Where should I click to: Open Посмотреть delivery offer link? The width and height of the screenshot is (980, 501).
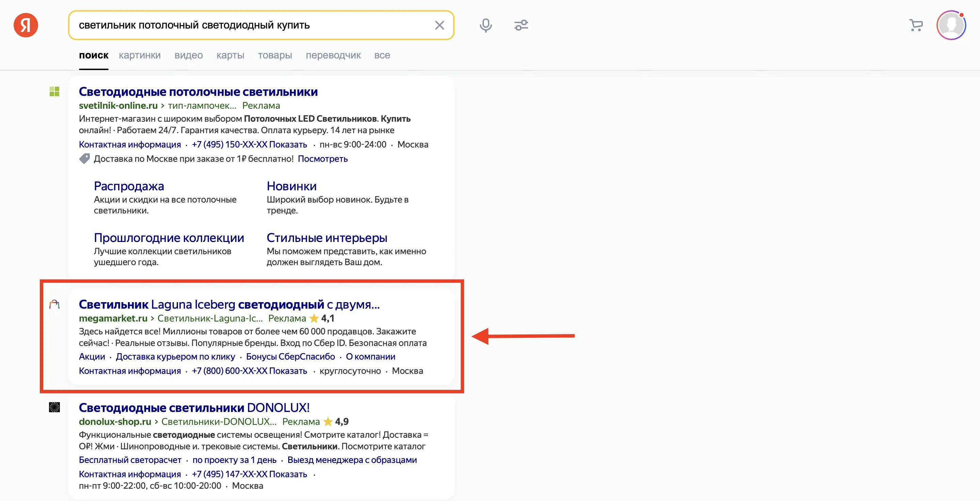[323, 159]
